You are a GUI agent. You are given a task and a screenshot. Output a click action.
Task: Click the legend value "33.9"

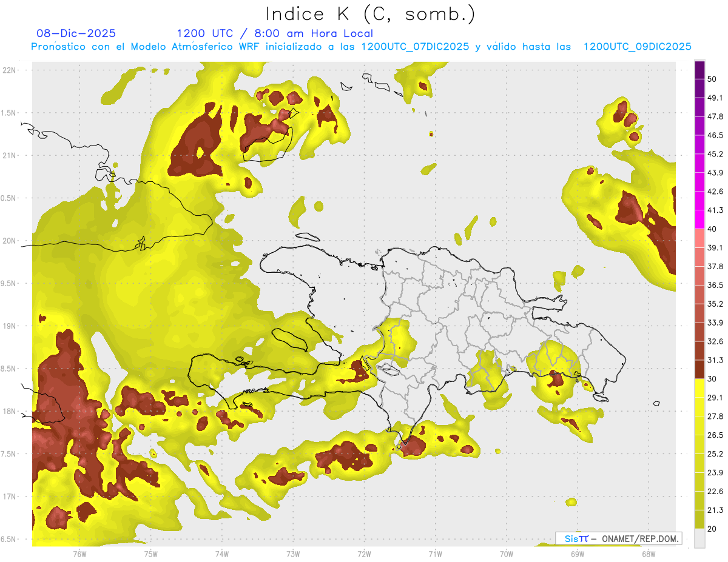(715, 323)
